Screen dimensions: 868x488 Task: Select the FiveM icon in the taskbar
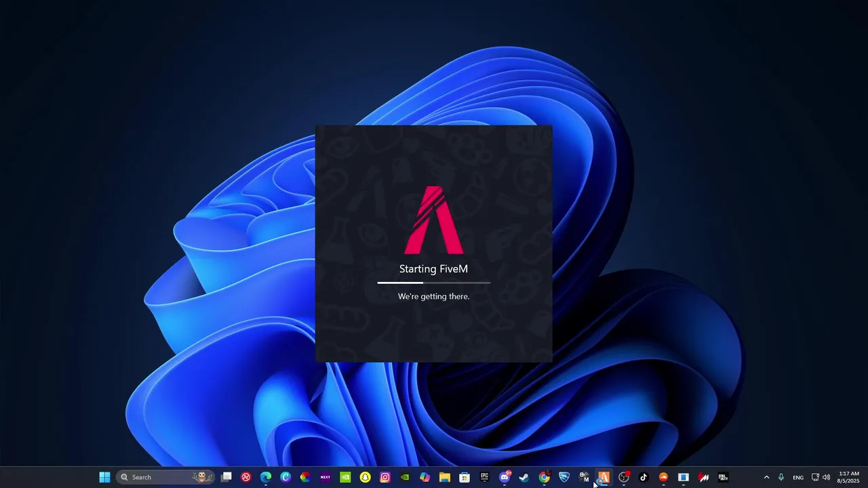pos(604,477)
